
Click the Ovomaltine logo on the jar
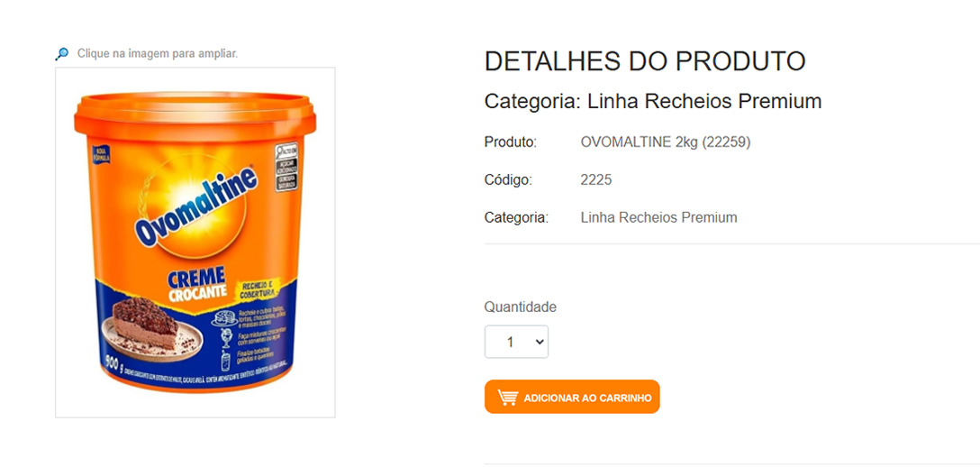[195, 205]
